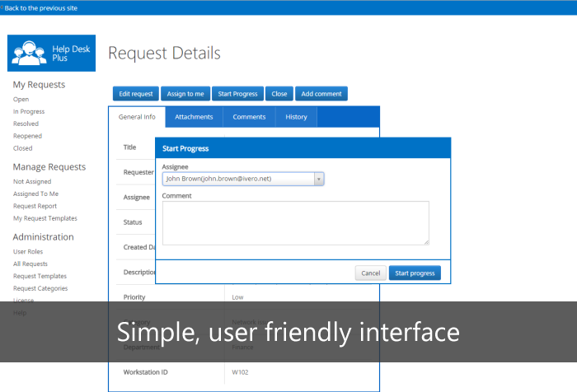Open My Request Templates

(45, 218)
